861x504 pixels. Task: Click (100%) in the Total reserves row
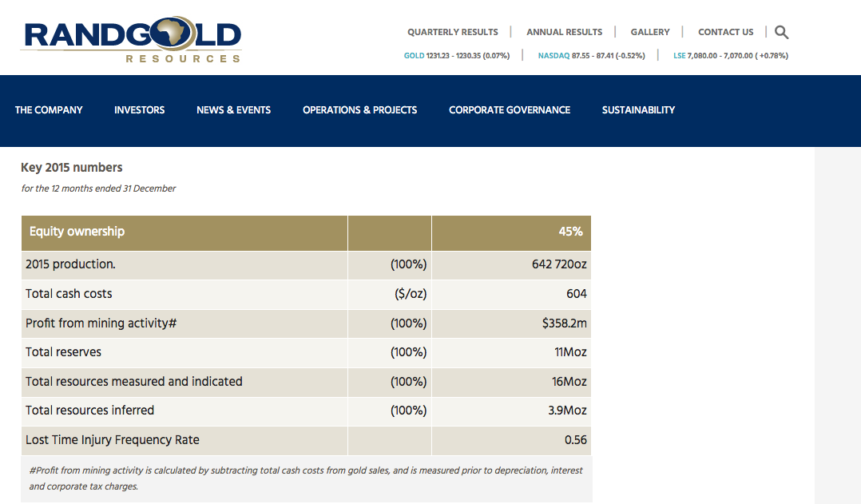(x=409, y=352)
